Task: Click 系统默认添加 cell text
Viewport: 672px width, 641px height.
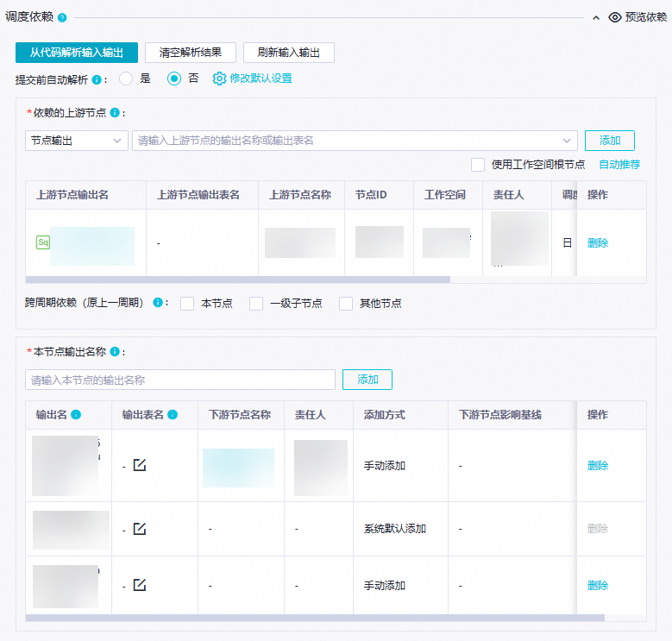Action: point(395,529)
